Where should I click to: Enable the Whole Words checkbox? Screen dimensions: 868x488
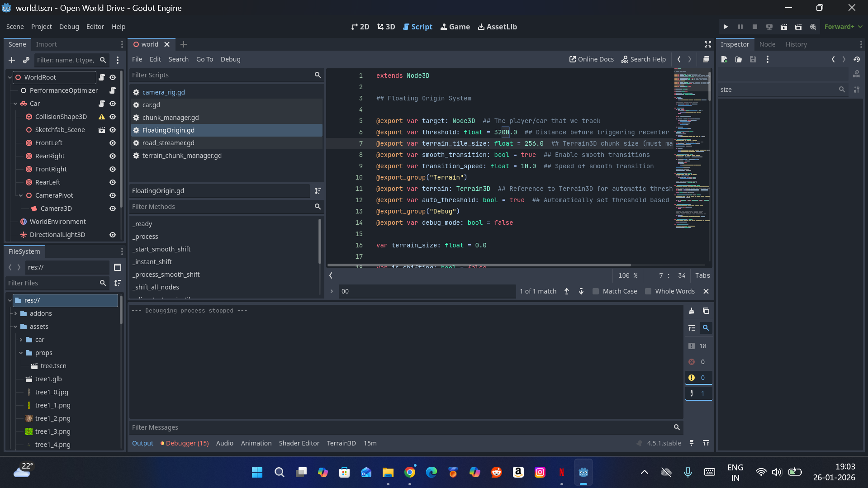click(648, 291)
